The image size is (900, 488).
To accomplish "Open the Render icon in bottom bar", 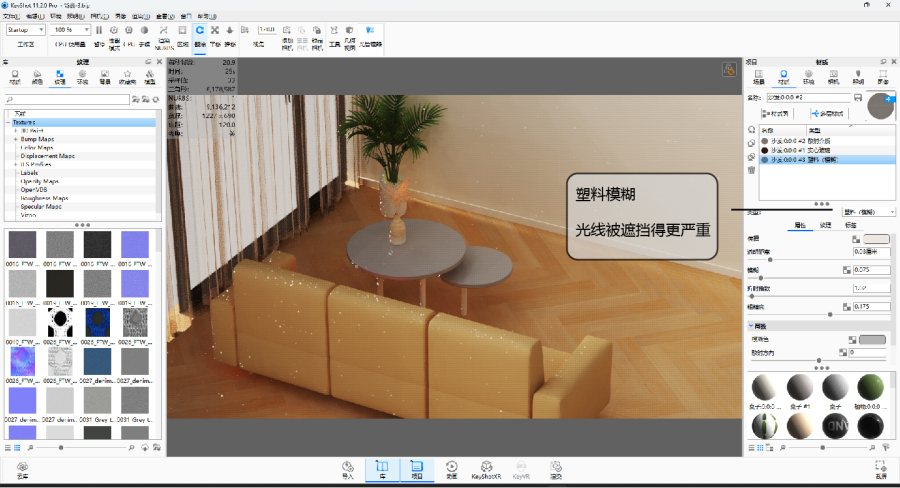I will click(x=554, y=468).
